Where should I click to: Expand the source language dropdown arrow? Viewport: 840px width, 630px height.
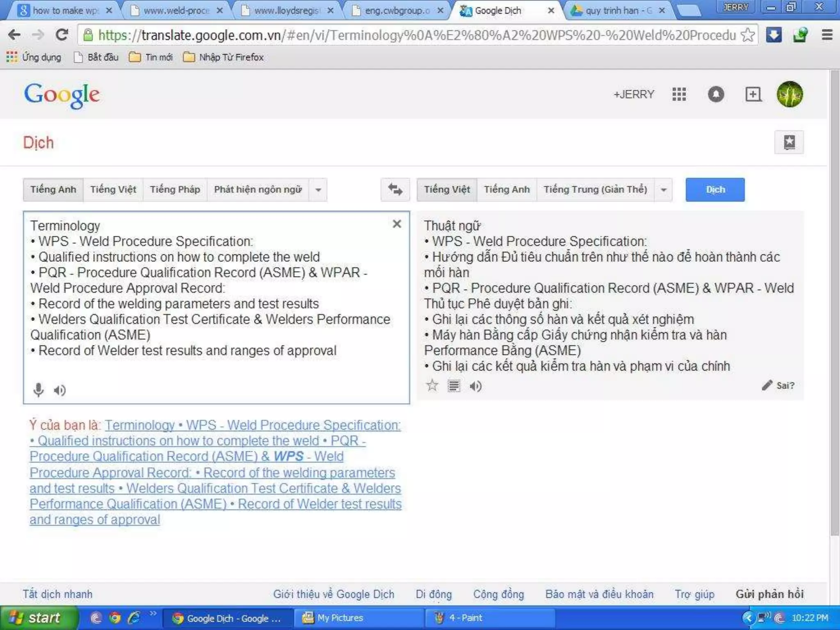click(x=318, y=190)
